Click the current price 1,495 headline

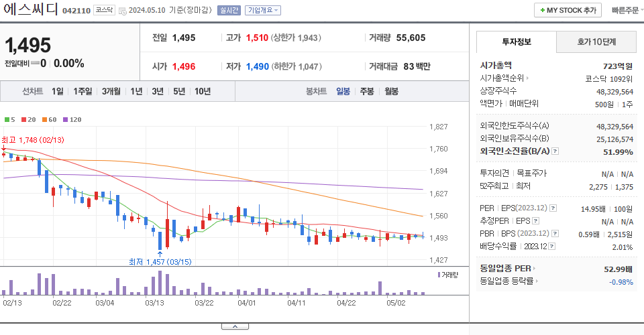click(x=28, y=45)
